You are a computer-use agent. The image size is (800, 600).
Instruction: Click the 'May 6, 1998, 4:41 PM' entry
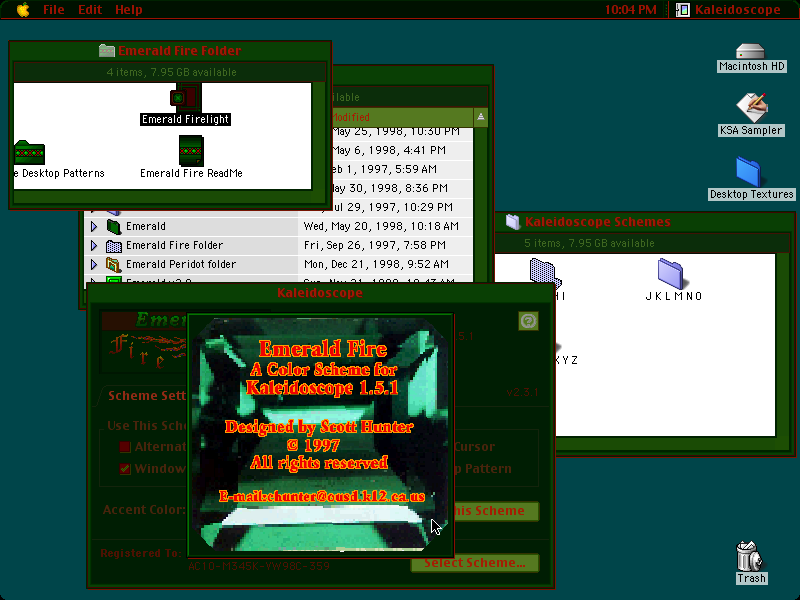388,150
